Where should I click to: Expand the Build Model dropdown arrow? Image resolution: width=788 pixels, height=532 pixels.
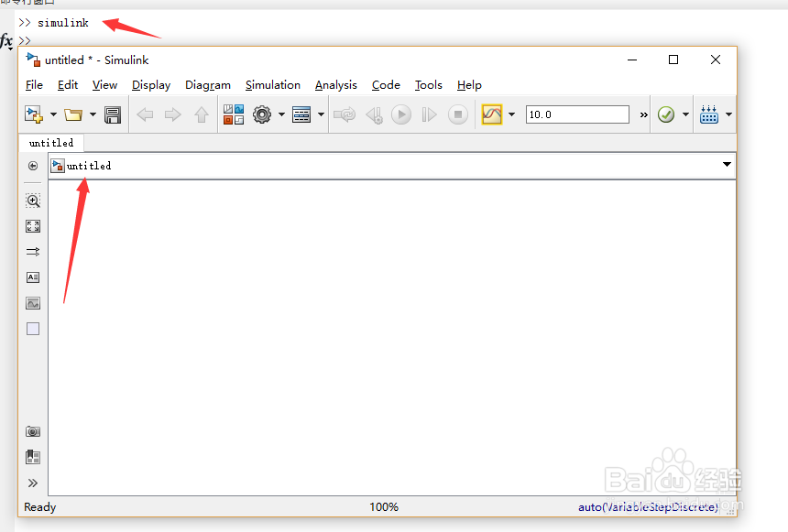coord(728,114)
